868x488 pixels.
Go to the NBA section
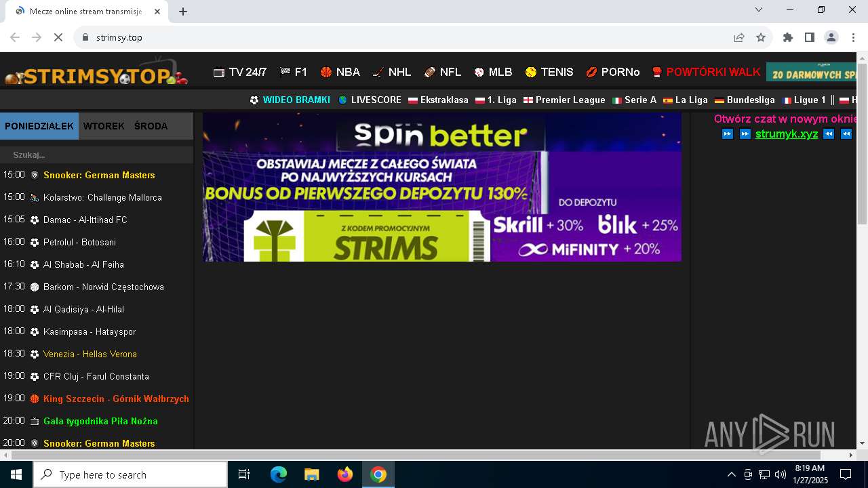click(340, 72)
